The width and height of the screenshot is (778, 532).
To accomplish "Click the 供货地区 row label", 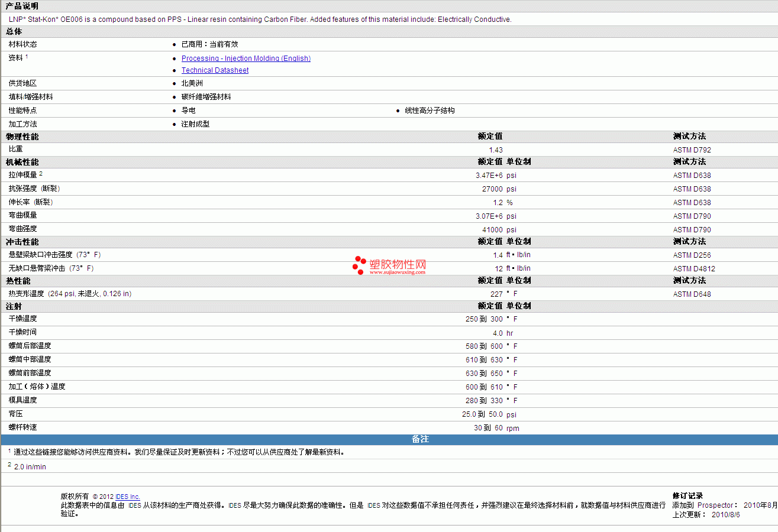I will click(x=22, y=83).
